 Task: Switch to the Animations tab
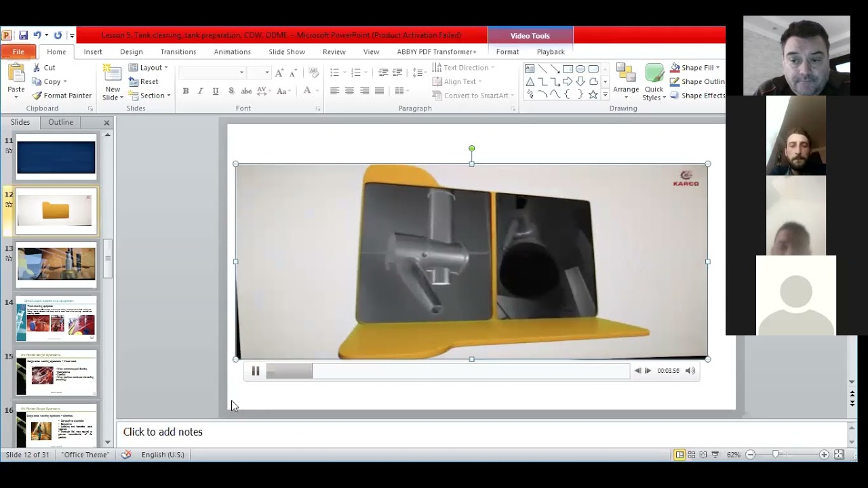(233, 52)
